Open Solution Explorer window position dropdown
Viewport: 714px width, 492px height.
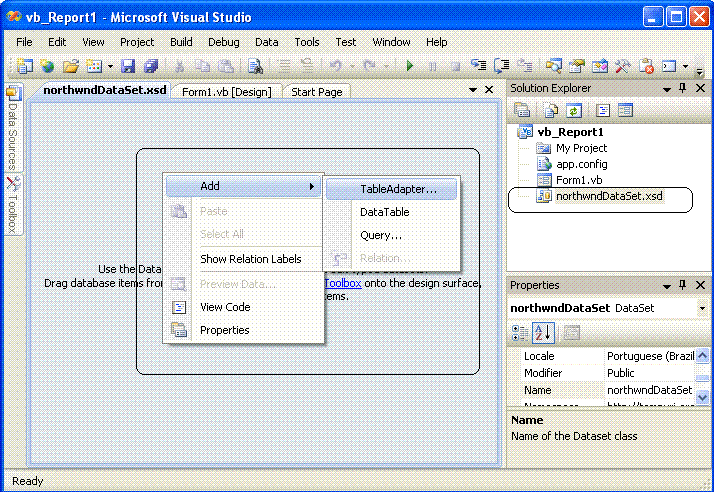[x=667, y=89]
